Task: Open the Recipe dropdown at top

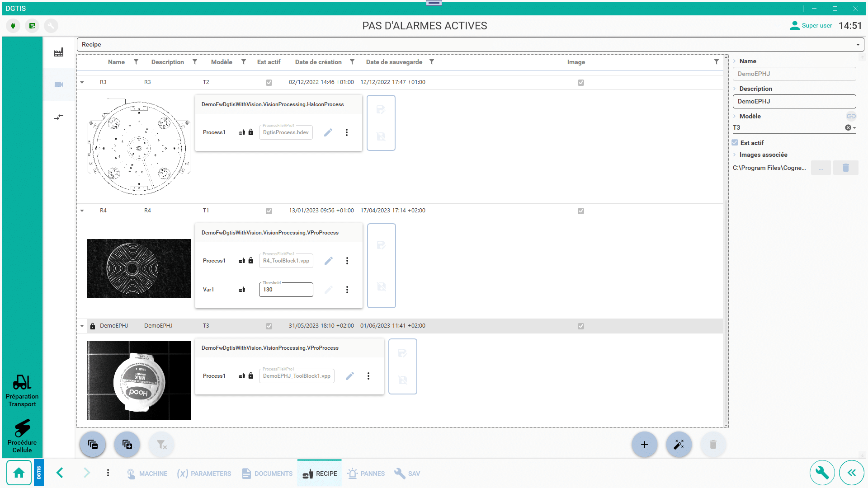Action: tap(858, 45)
